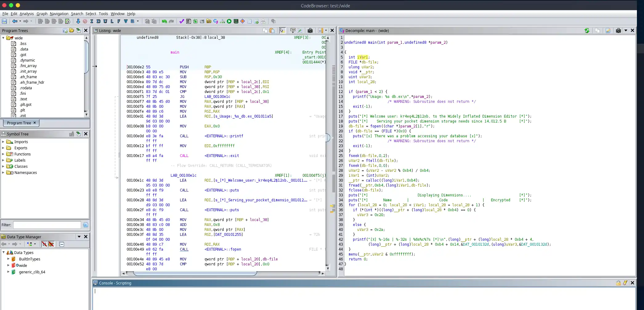Toggle the mouse hover mode in Listing
The image size is (644, 310).
coord(282,30)
